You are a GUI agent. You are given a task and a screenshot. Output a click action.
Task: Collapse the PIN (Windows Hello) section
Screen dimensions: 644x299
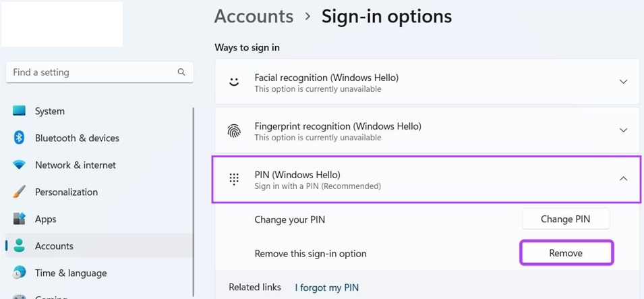(623, 178)
